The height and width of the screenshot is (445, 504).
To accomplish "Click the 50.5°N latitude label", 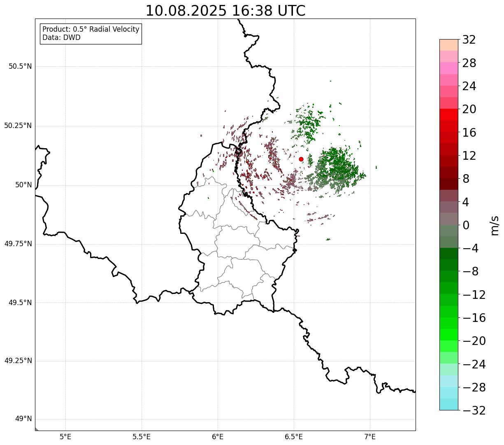I will [20, 66].
